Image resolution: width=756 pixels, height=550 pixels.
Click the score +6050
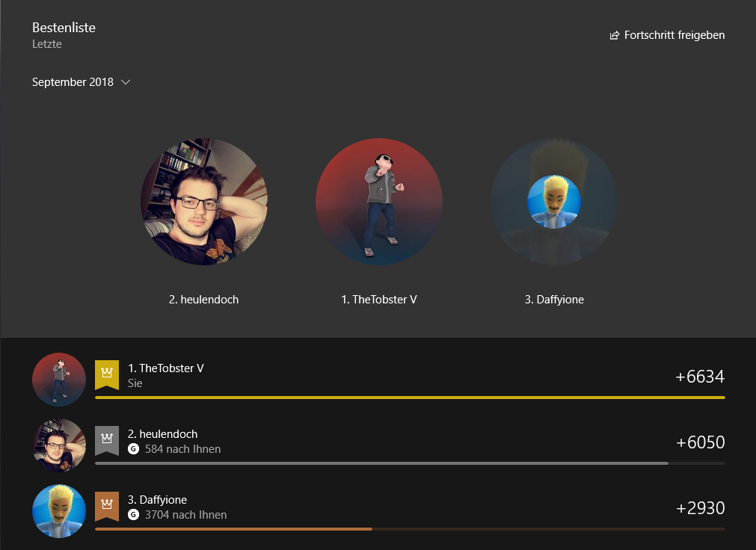[700, 442]
